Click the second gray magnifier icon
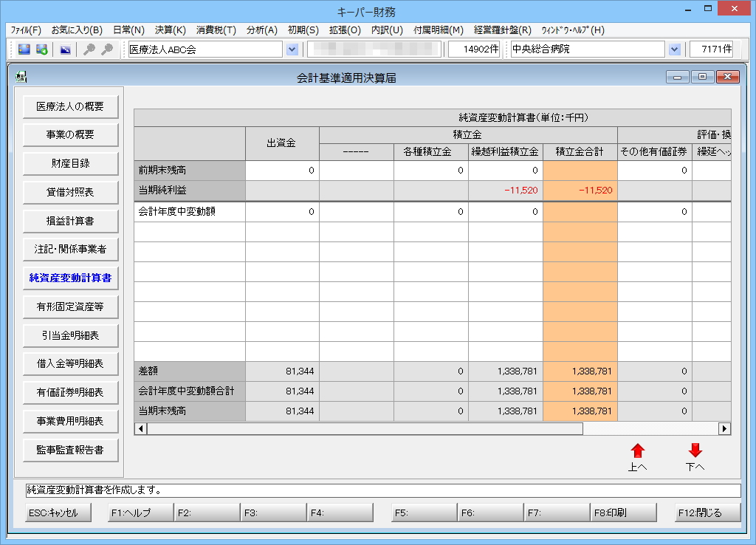The image size is (756, 545). (107, 49)
